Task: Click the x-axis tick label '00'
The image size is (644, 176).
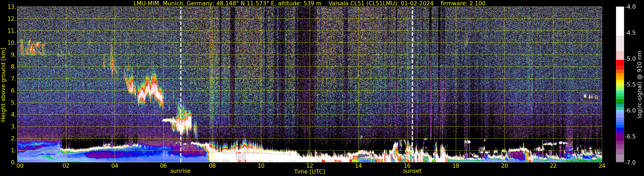Action: (20, 166)
